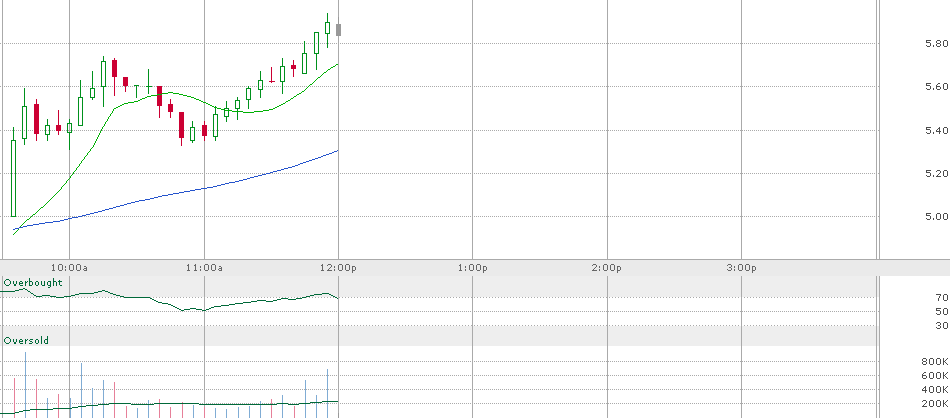Select the 10:00a time axis label

click(69, 268)
